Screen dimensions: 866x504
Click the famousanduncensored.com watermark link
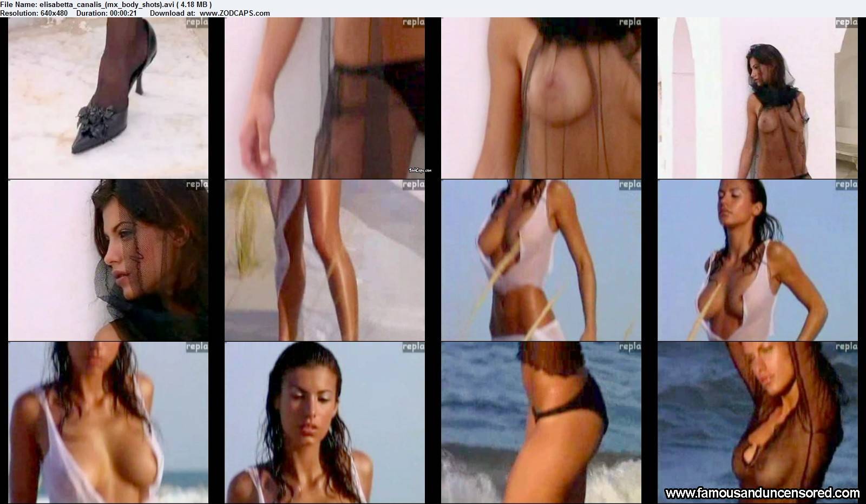tap(762, 493)
